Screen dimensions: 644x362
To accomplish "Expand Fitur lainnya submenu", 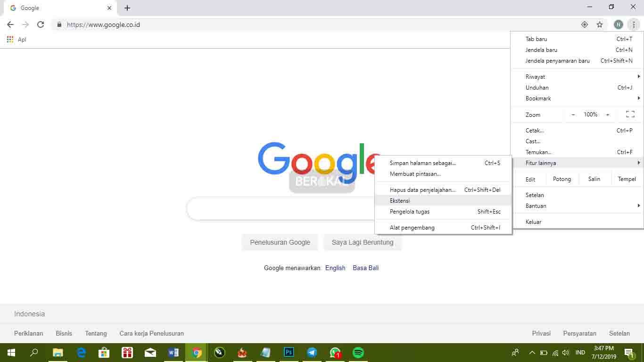I will (x=577, y=163).
